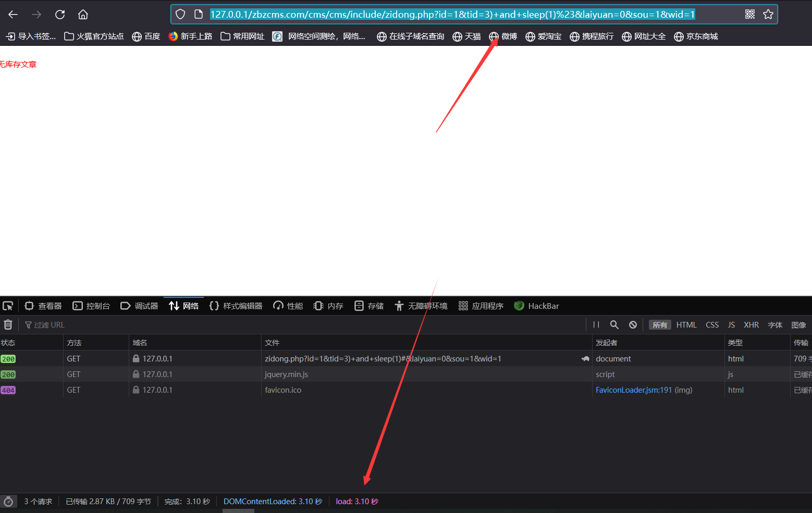Clear network requests with the trash icon
812x513 pixels.
pyautogui.click(x=8, y=325)
